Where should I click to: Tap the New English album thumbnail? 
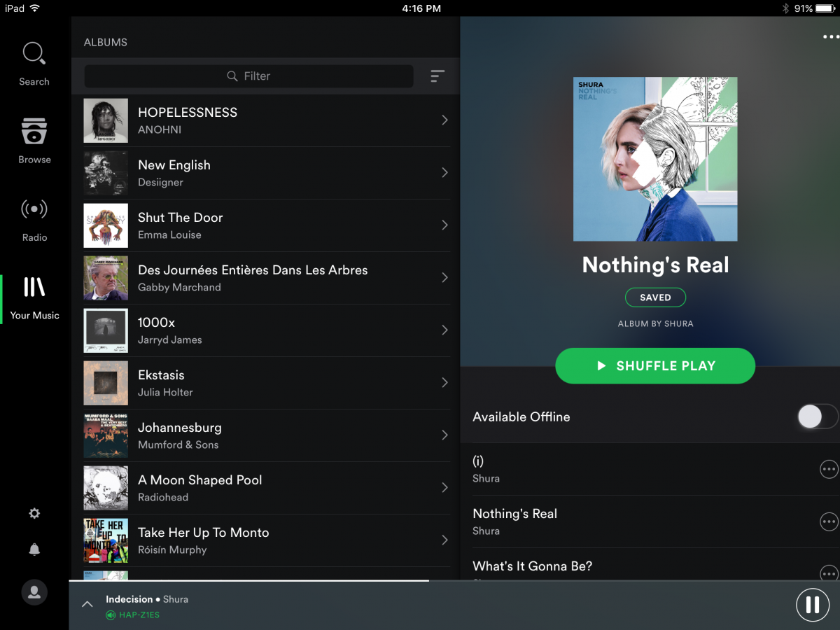coord(106,173)
